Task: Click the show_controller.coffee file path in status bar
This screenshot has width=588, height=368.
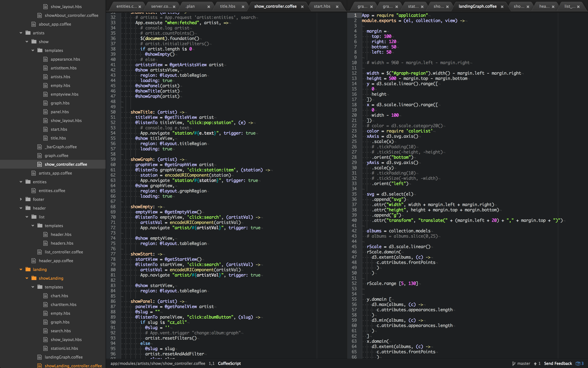Action: pos(158,363)
